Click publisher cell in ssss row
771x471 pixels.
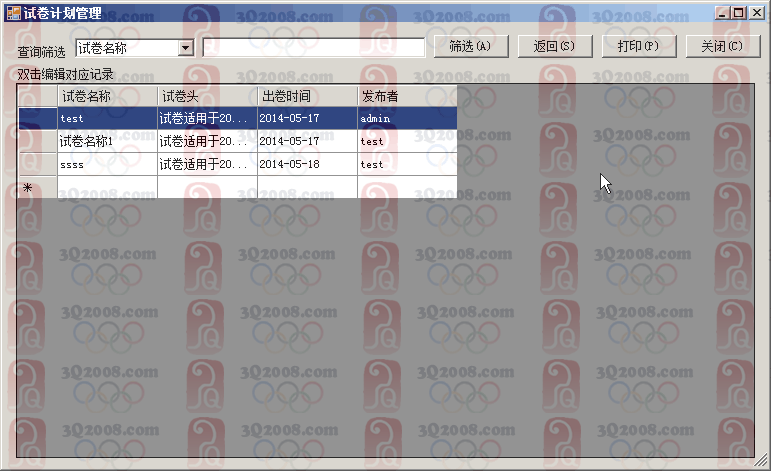coord(407,164)
